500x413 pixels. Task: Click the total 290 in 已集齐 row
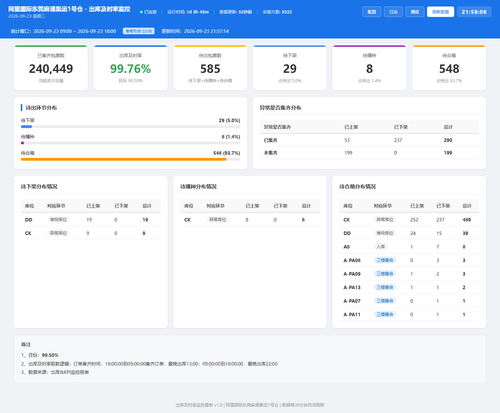point(448,140)
